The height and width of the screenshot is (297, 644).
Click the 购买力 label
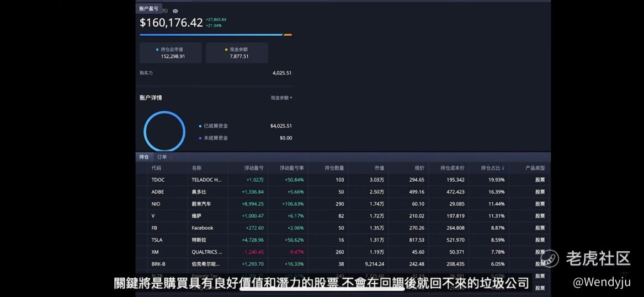[x=146, y=73]
